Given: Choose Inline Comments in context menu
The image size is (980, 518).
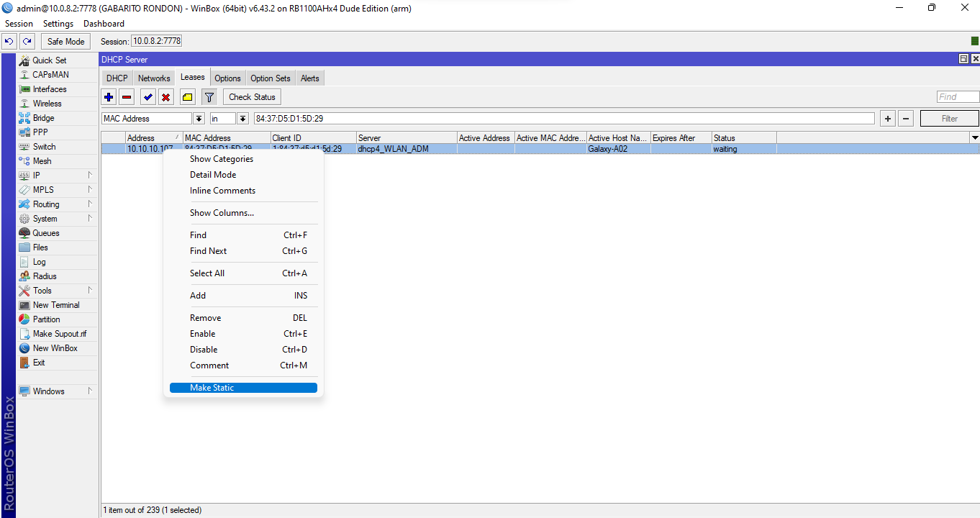Looking at the screenshot, I should [x=243, y=191].
